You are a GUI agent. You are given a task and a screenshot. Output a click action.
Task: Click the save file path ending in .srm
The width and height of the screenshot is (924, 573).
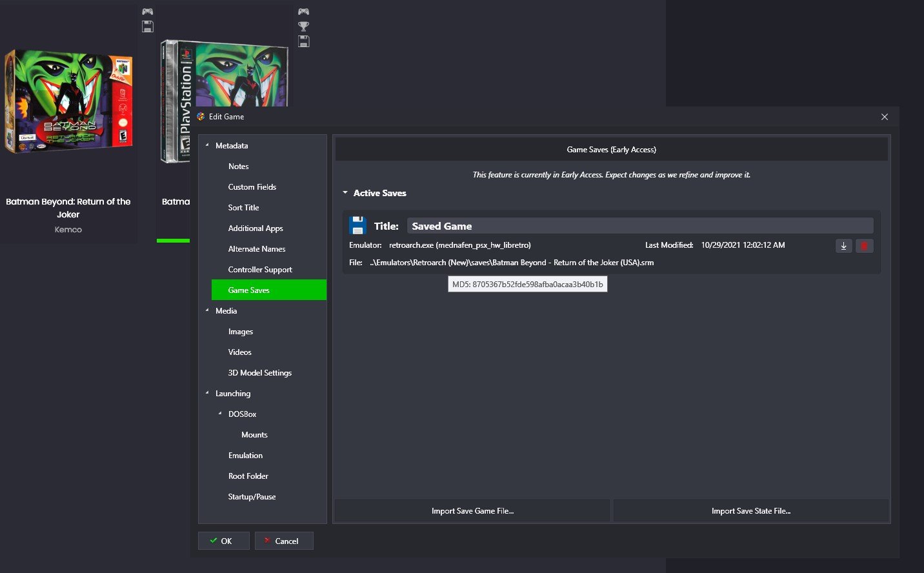(x=512, y=263)
